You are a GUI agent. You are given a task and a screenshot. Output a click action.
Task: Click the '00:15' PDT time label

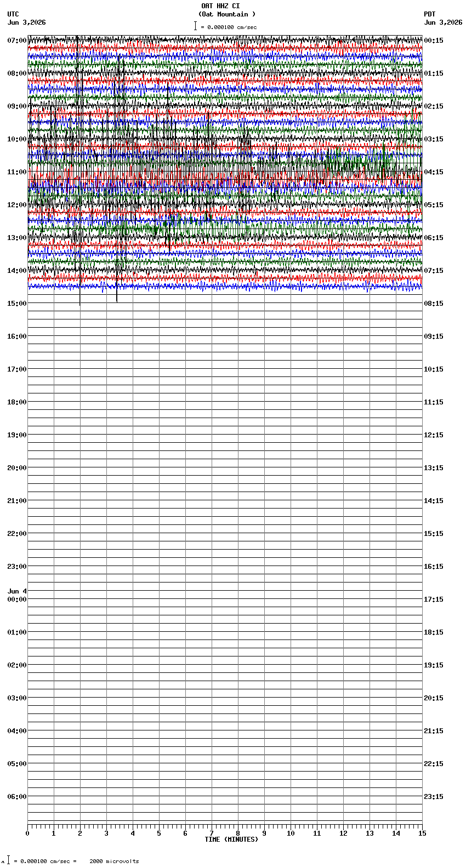[434, 41]
